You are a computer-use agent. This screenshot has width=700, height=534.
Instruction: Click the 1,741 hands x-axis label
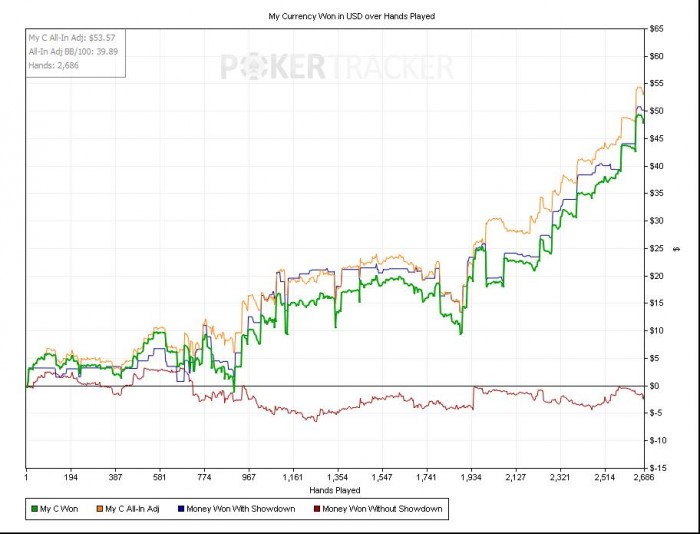[426, 477]
